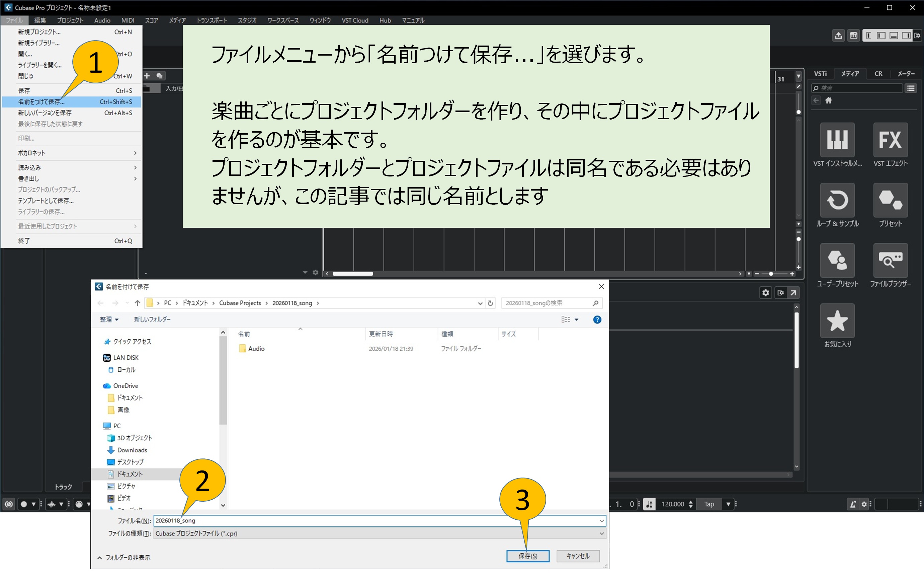Screen dimensions: 924x579
Task: Click the 保存(S) button
Action: (528, 556)
